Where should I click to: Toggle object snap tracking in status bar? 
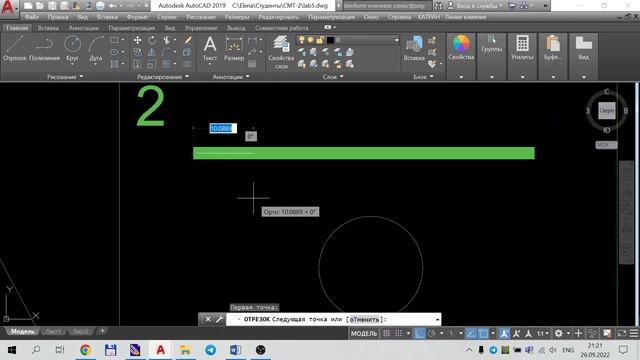(471, 333)
